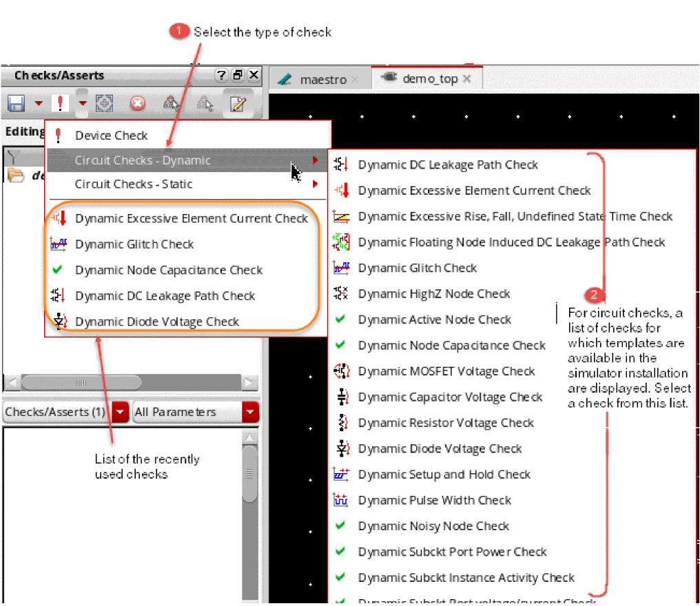Select Dynamic Noisy Node Check
Viewport: 700px width, 606px height.
coord(512,526)
